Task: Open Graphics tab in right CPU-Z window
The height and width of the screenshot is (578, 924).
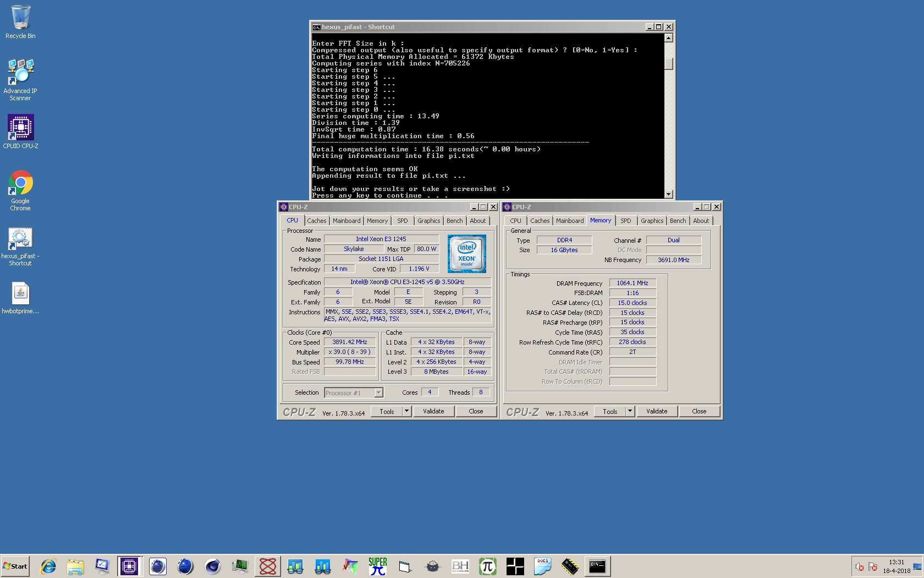Action: [652, 221]
